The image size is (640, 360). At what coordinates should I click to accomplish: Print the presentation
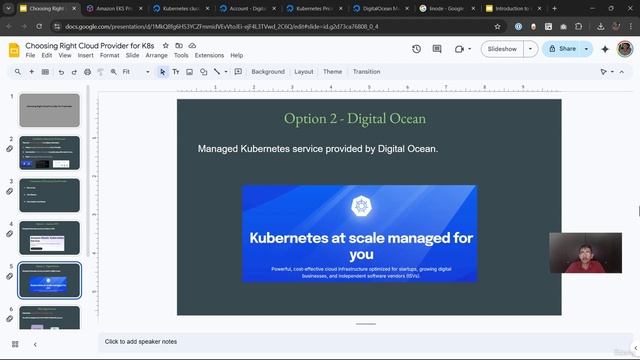[87, 72]
